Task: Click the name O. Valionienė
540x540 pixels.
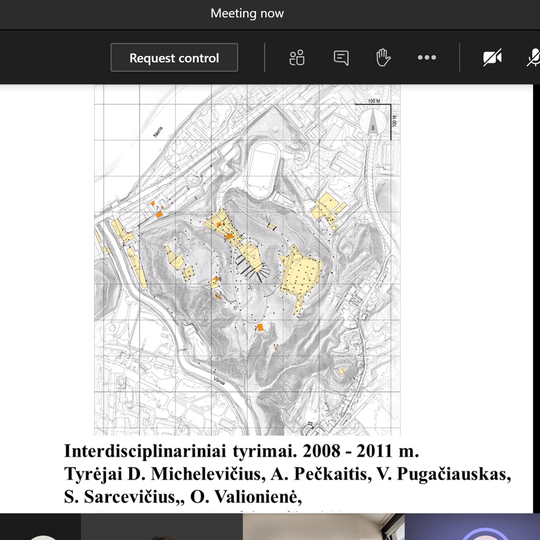Action: tap(246, 497)
